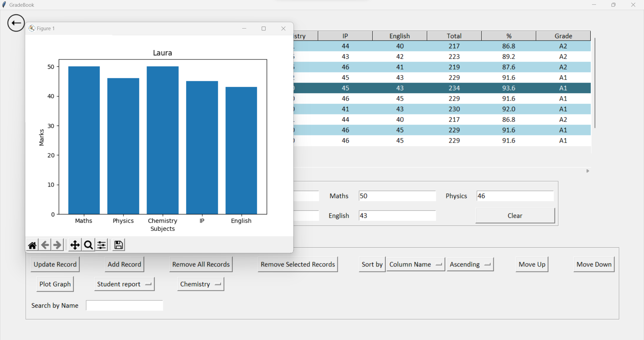The image size is (644, 340).
Task: Go to next view with the forward arrow icon
Action: click(57, 245)
